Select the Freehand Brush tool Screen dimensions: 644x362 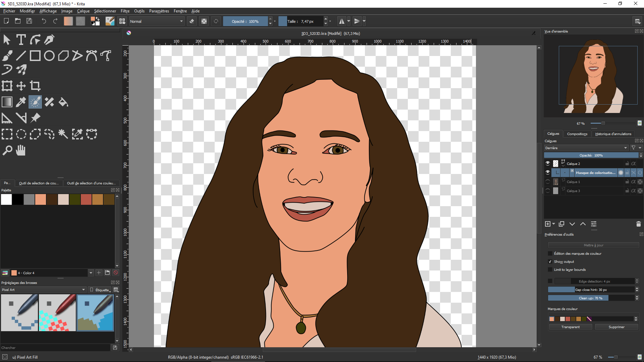(x=7, y=56)
